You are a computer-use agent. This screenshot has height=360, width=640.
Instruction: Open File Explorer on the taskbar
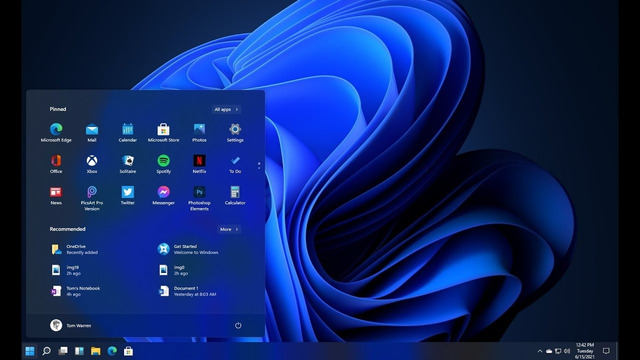click(x=96, y=351)
